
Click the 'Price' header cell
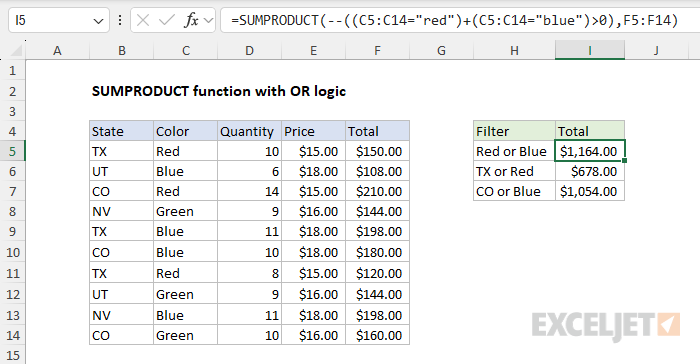(x=313, y=131)
